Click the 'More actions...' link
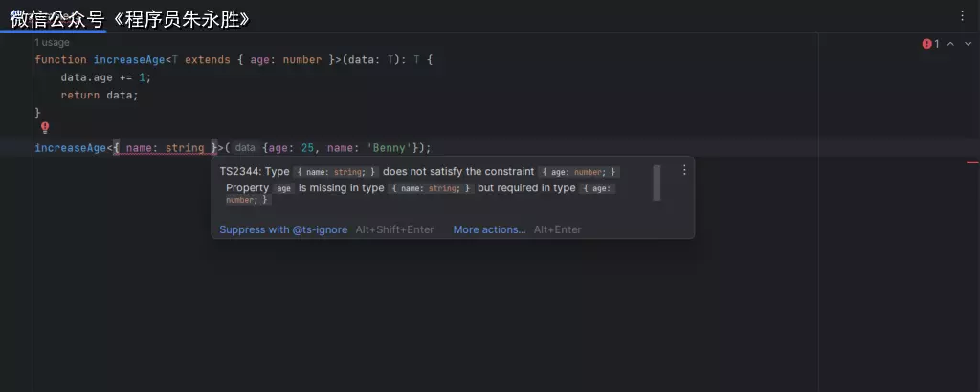Screen dimensions: 980x392 coord(489,229)
